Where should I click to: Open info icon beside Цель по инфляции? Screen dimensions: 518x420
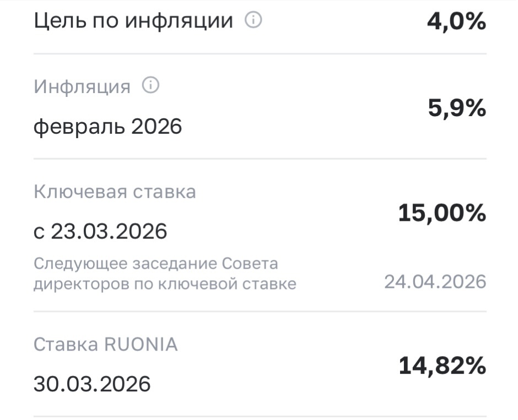tap(253, 21)
